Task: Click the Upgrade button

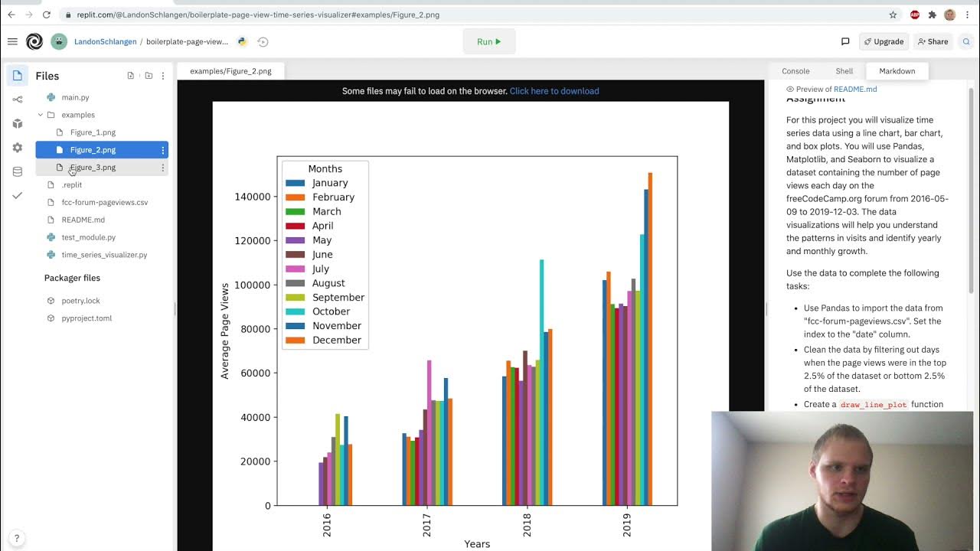Action: [884, 41]
